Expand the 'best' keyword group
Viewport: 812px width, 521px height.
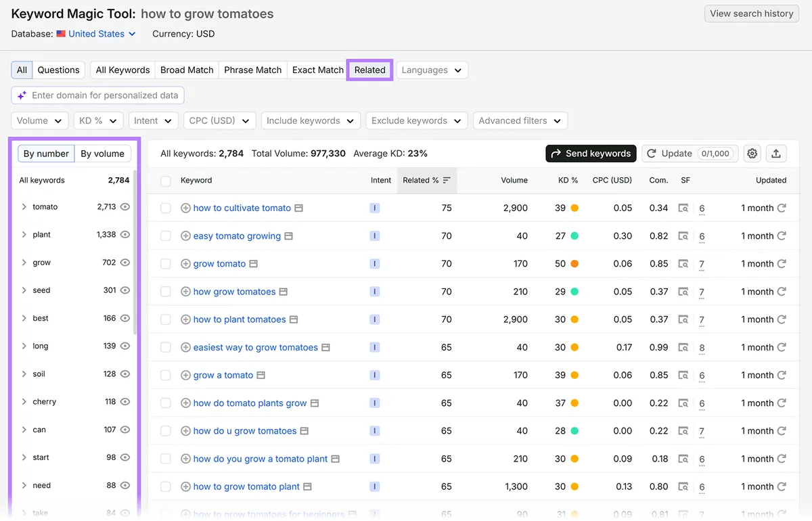click(x=24, y=318)
